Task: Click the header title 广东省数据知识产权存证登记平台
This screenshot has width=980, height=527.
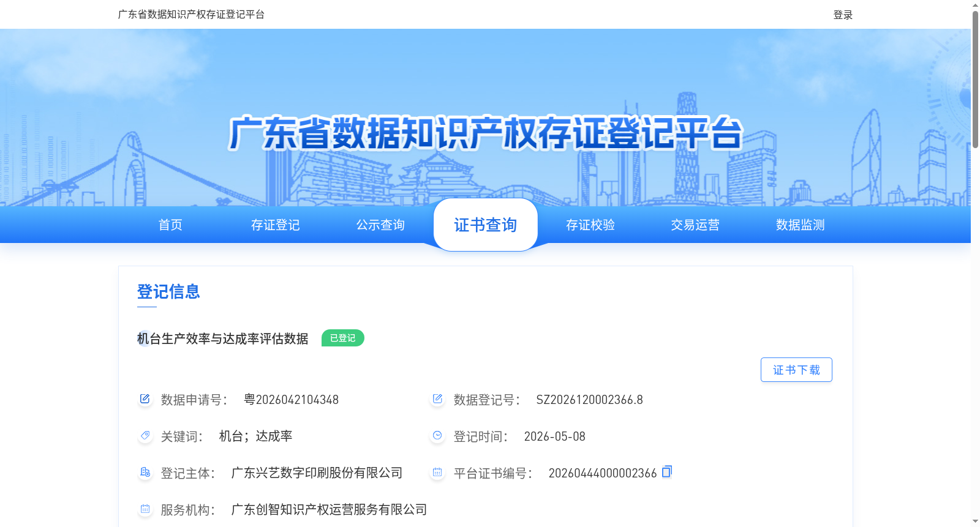Action: point(191,14)
